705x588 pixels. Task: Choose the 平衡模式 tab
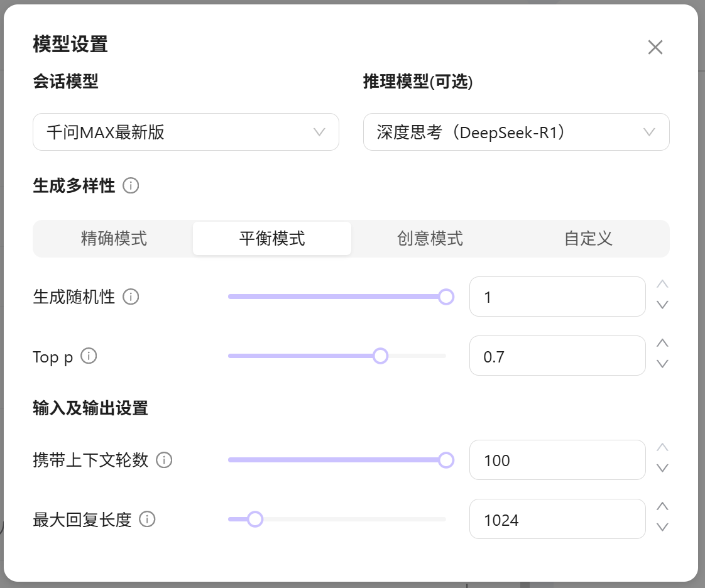point(272,239)
